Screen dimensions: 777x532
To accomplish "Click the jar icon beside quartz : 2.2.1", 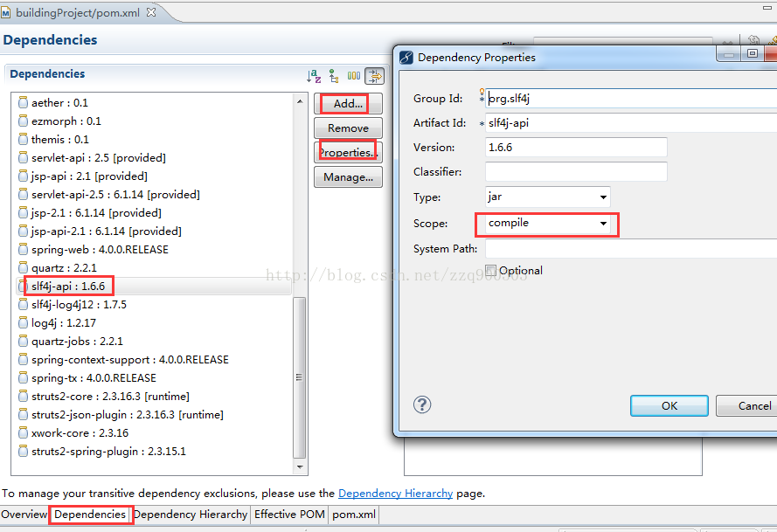I will (x=23, y=267).
